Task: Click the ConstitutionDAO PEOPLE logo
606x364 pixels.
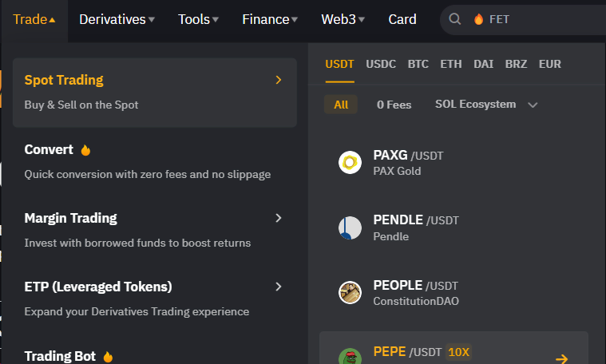Action: click(x=351, y=292)
